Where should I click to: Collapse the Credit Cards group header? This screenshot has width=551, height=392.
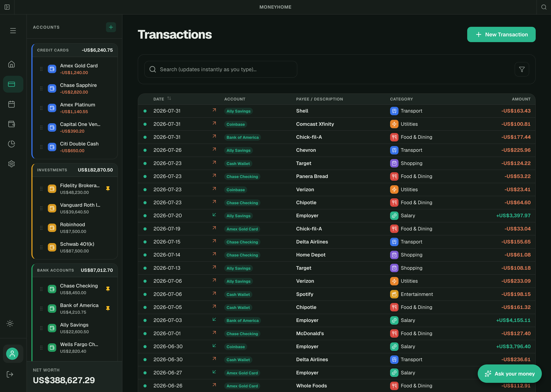(x=75, y=50)
